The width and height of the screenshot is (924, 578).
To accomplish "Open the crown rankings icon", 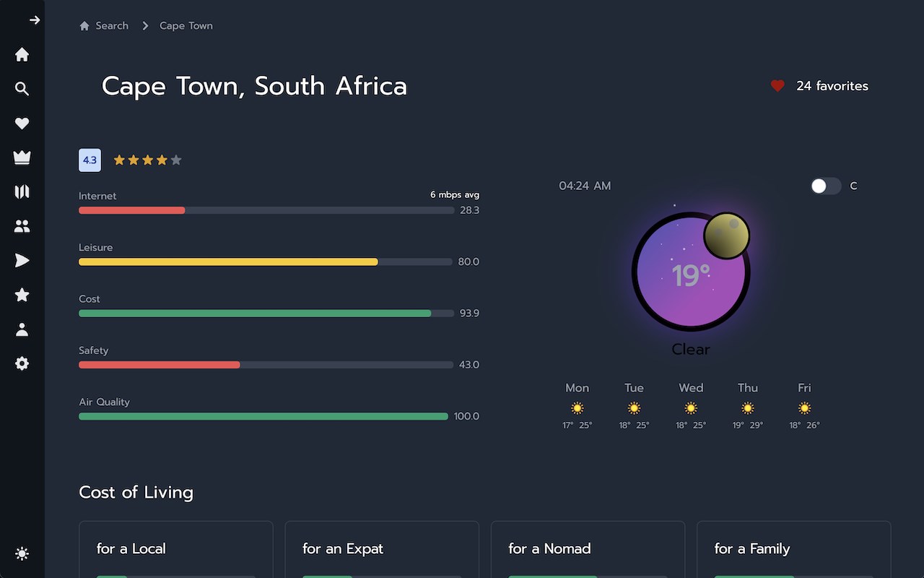I will coord(22,158).
